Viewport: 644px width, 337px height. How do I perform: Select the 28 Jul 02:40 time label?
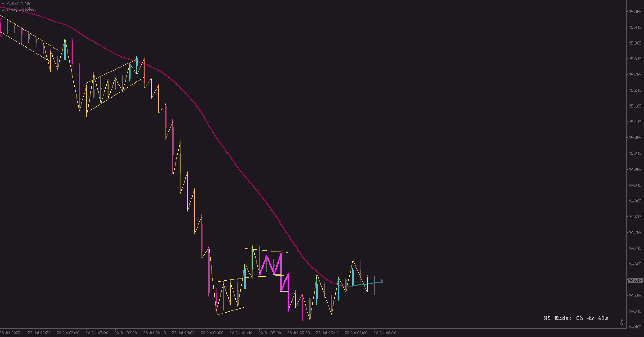pos(68,333)
